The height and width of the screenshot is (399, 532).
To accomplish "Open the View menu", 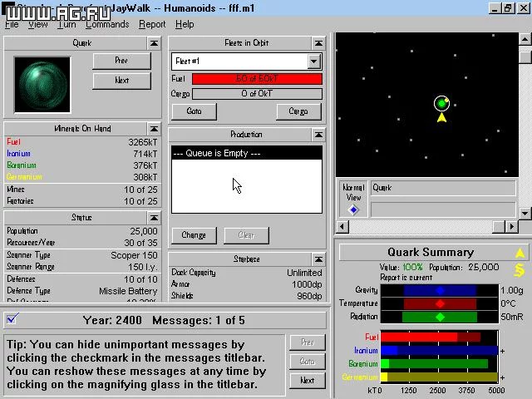I will pos(37,24).
